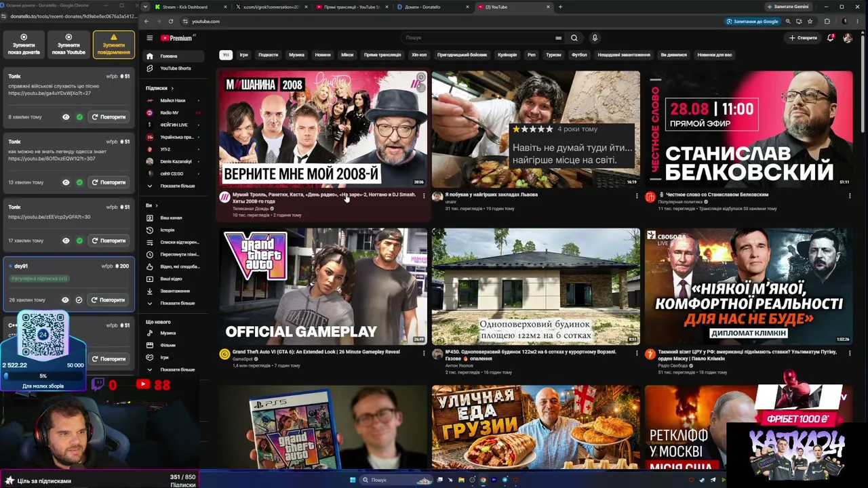The image size is (868, 488).
Task: Open the on-screen keyboard in search box
Action: click(558, 38)
